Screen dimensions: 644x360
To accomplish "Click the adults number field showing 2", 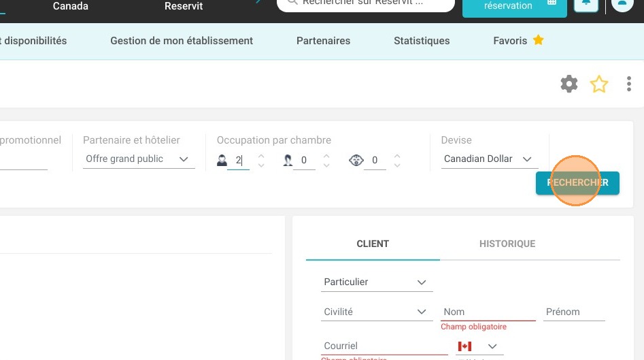I will (238, 161).
